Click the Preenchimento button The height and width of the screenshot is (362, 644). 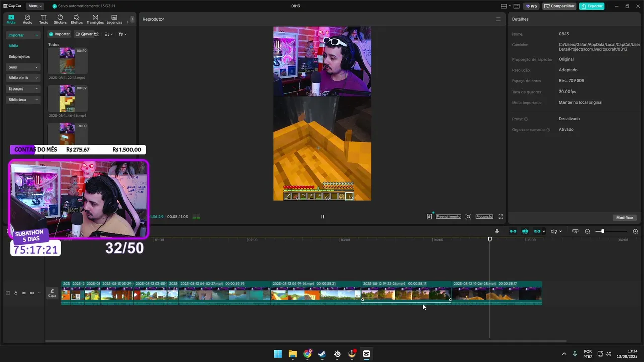(x=448, y=217)
